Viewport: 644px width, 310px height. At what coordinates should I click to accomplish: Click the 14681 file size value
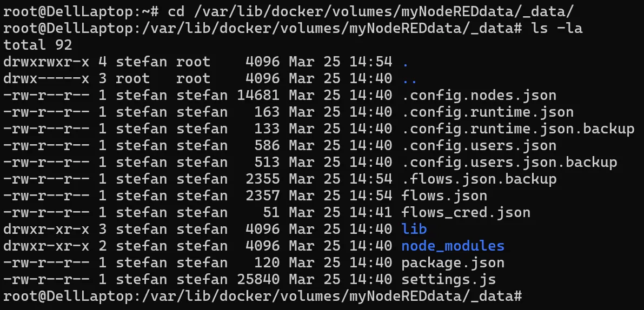point(258,96)
